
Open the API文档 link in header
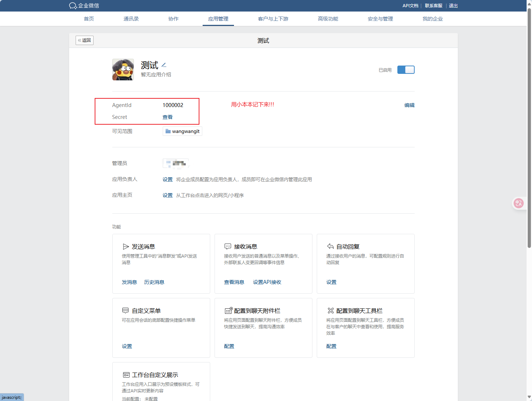[x=410, y=6]
